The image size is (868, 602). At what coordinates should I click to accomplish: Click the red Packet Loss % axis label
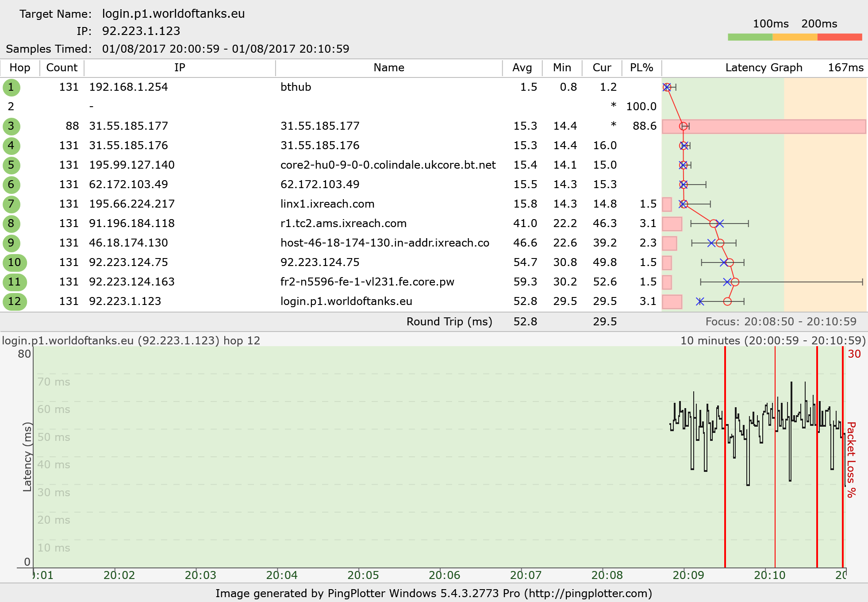pos(851,459)
